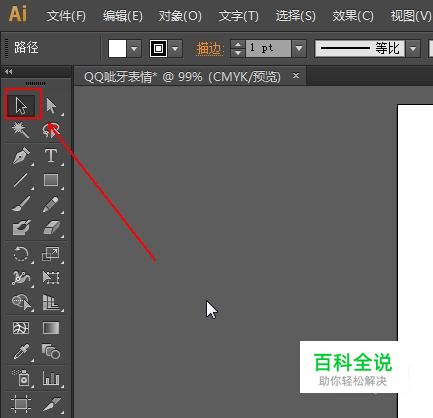The width and height of the screenshot is (433, 418).
Task: Choose the Eraser tool
Action: [52, 228]
